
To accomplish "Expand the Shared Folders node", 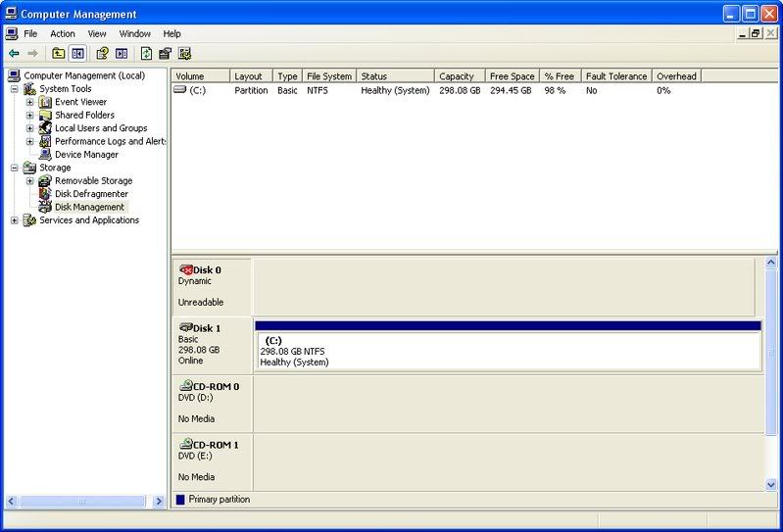I will coord(30,115).
